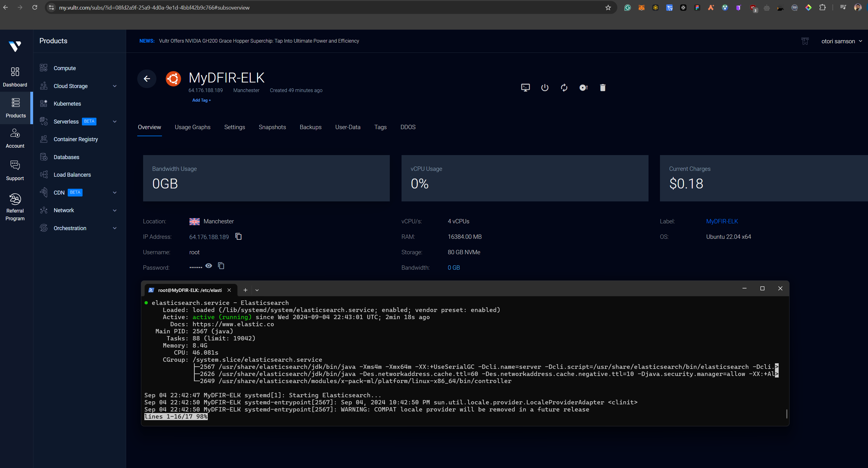This screenshot has width=868, height=468.
Task: Select Compute in the products sidebar
Action: (x=65, y=68)
